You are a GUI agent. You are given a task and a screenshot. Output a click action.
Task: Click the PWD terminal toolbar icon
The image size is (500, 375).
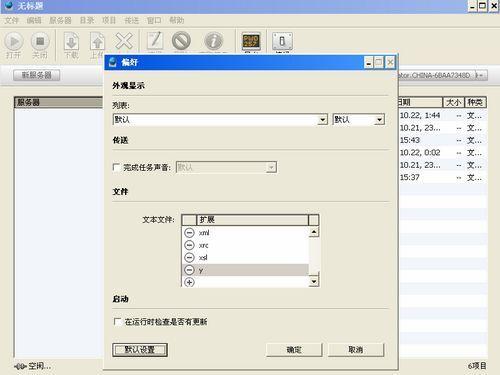[x=251, y=41]
